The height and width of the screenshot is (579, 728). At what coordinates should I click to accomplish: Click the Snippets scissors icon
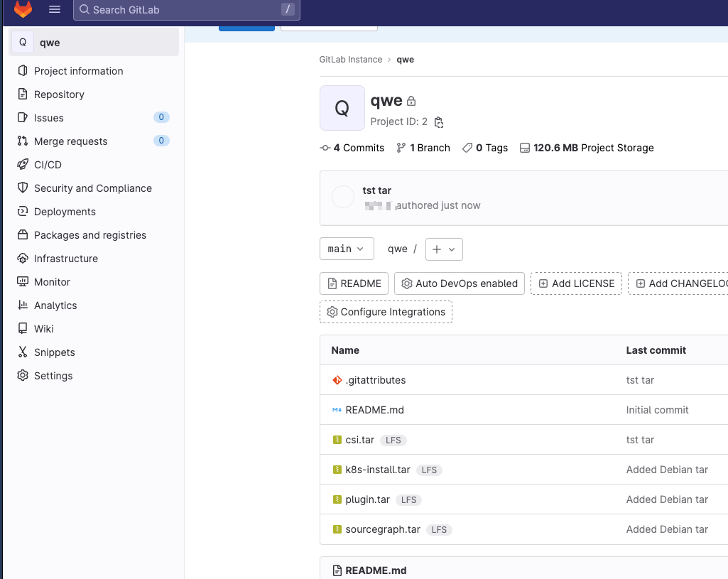(22, 352)
